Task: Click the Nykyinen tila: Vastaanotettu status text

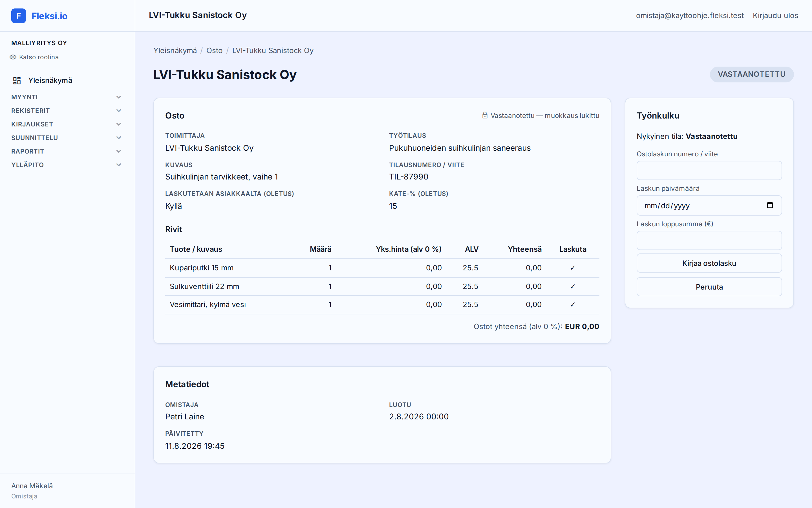Action: coord(687,136)
